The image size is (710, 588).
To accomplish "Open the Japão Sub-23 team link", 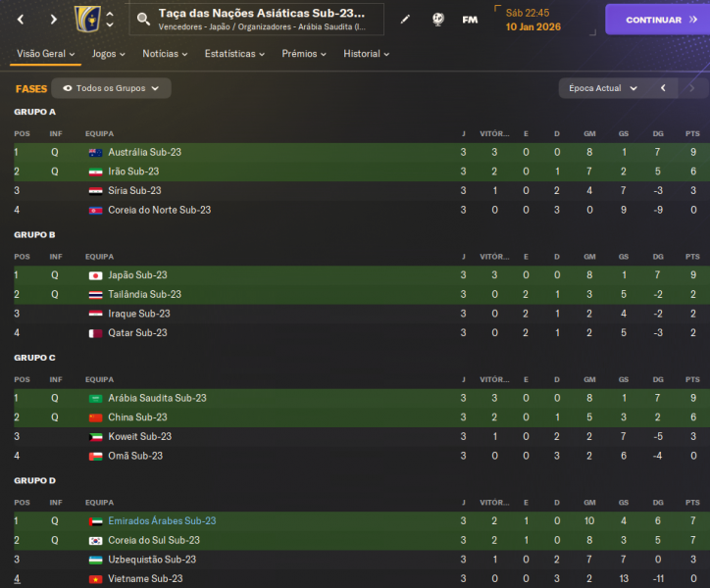I will (x=137, y=275).
